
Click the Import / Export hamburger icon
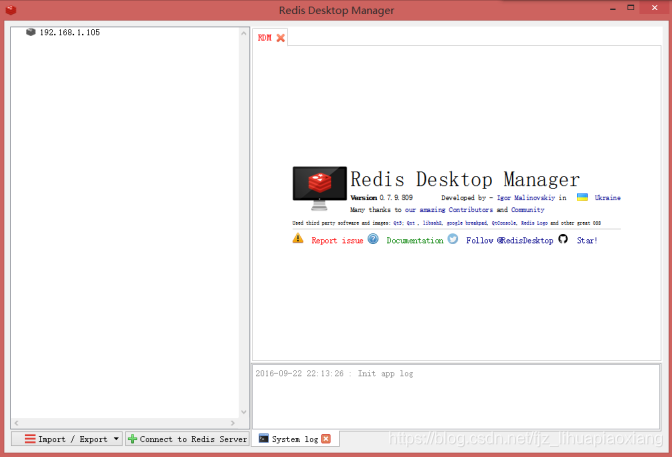click(30, 439)
